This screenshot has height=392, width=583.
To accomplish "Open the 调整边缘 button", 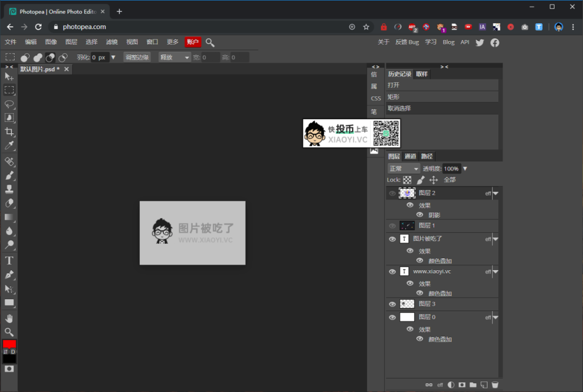I will (137, 57).
